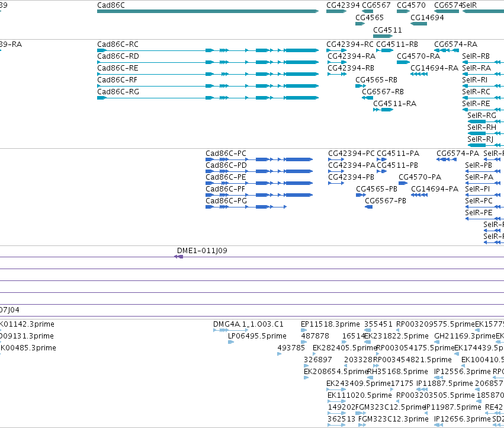Select EST EK208654.5prime label
Image resolution: width=504 pixels, height=428 pixels.
(x=336, y=372)
